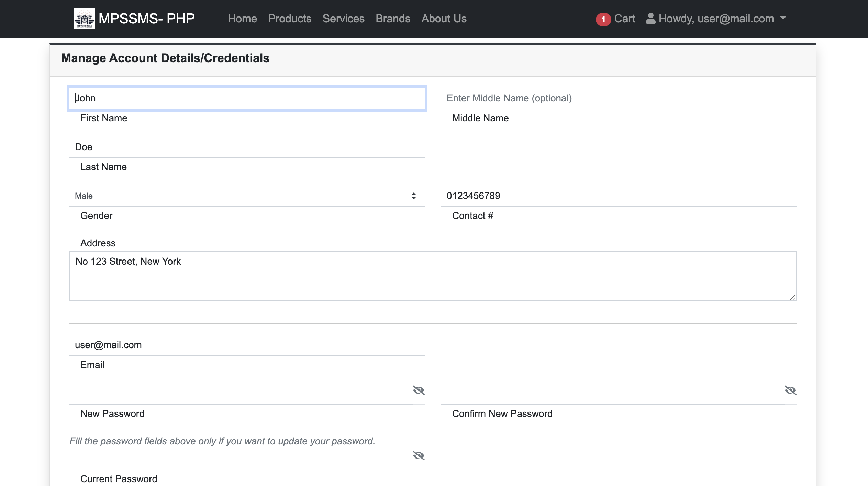This screenshot has width=868, height=486.
Task: Click Howdy, user@mail.com account link
Action: tap(716, 19)
